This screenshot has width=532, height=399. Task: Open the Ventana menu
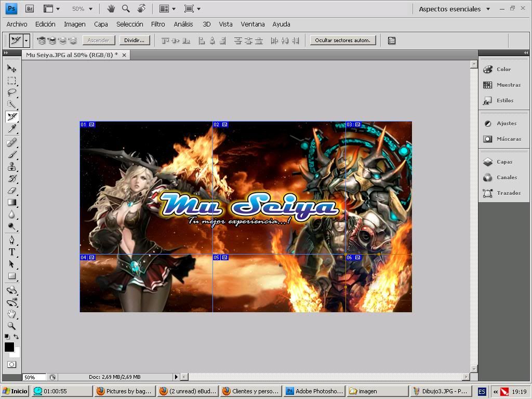[252, 24]
